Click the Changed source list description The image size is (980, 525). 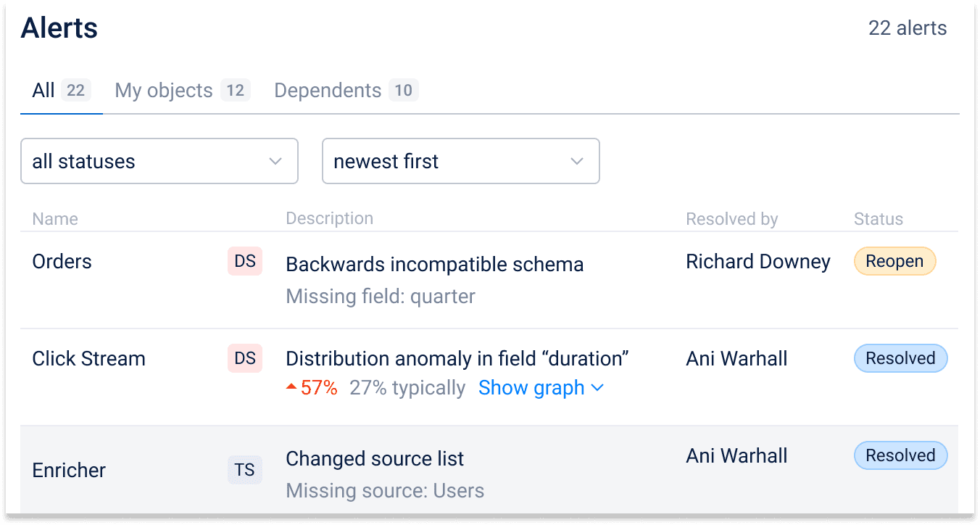375,458
